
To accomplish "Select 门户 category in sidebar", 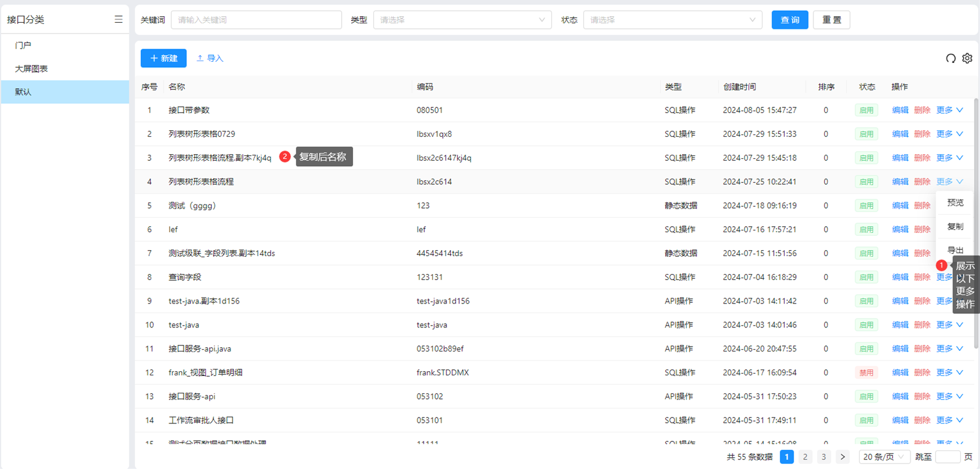I will [x=23, y=46].
